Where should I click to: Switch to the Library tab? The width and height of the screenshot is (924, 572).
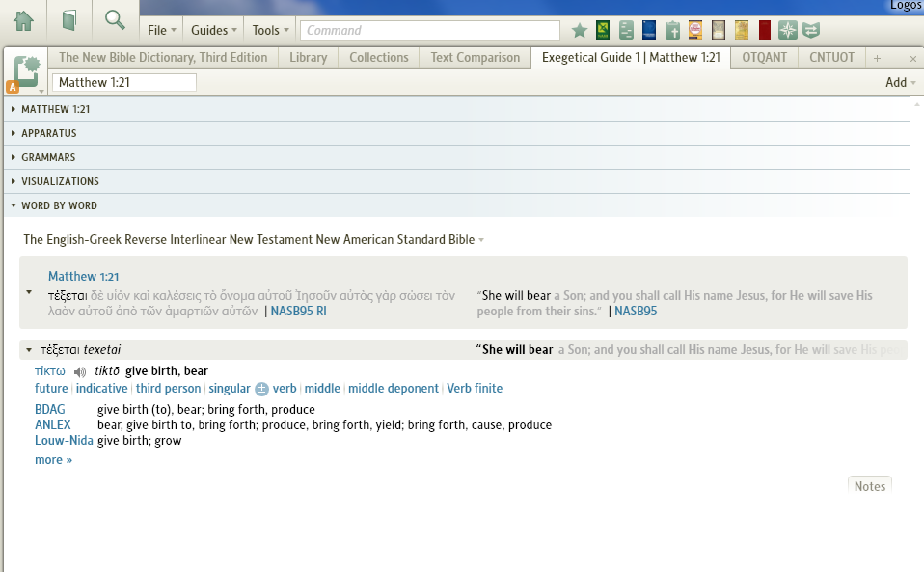click(x=309, y=58)
